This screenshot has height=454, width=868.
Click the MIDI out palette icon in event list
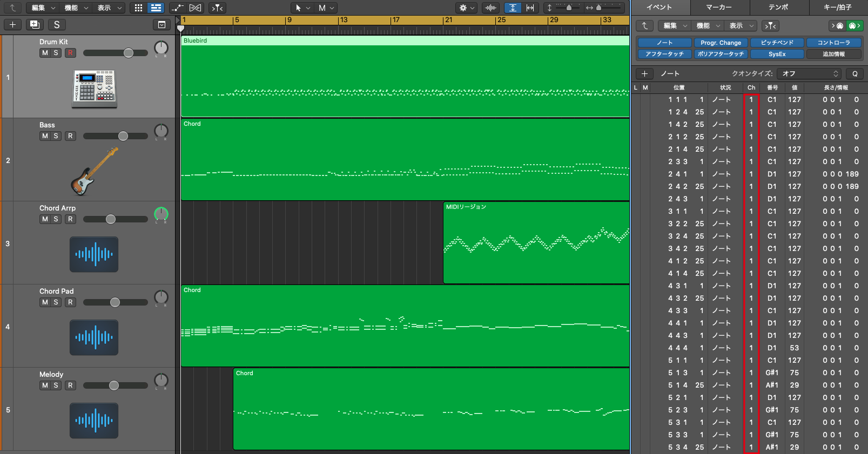point(854,25)
